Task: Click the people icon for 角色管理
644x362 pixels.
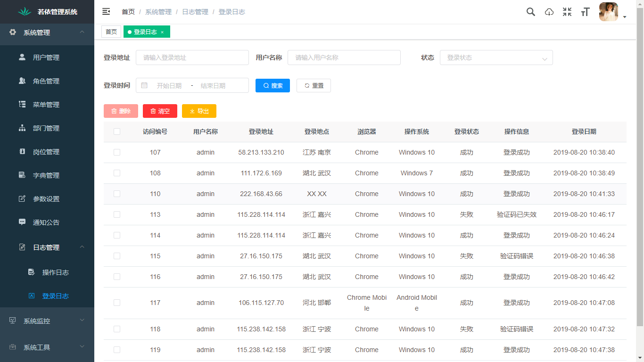Action: point(22,81)
